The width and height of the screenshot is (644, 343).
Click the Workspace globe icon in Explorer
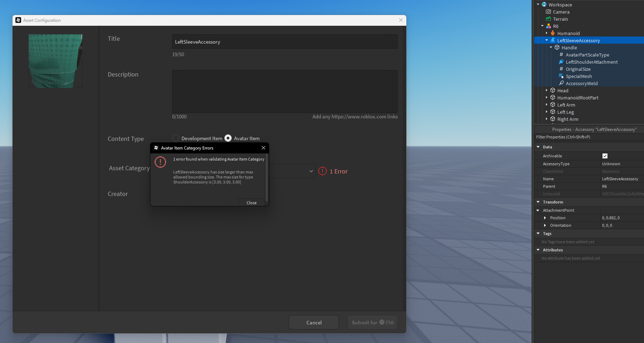[x=544, y=5]
